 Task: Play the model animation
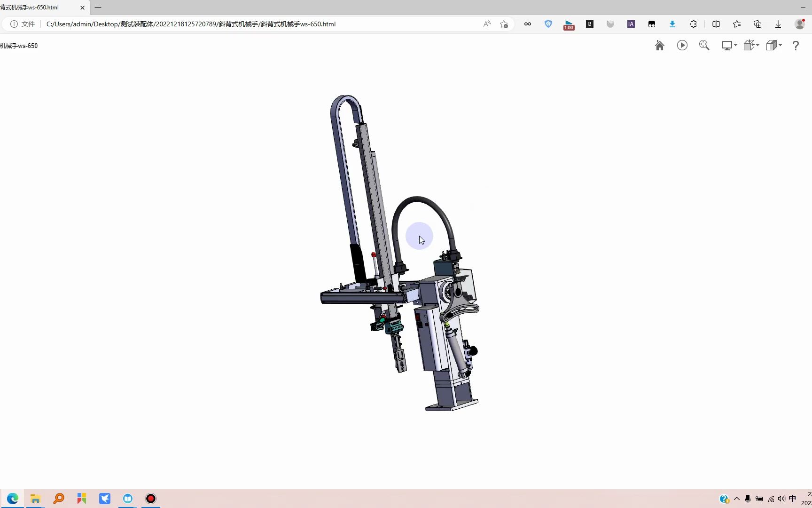pyautogui.click(x=682, y=45)
